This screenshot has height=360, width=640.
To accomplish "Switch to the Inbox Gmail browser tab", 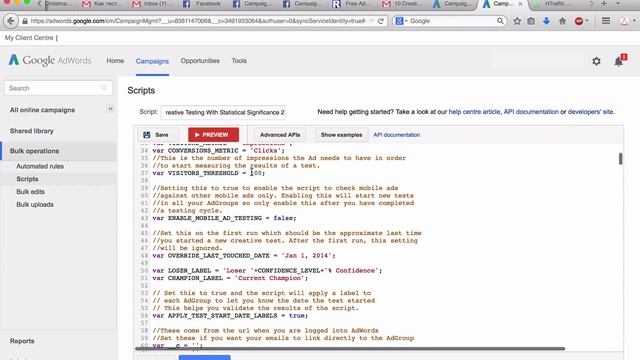I will point(153,4).
